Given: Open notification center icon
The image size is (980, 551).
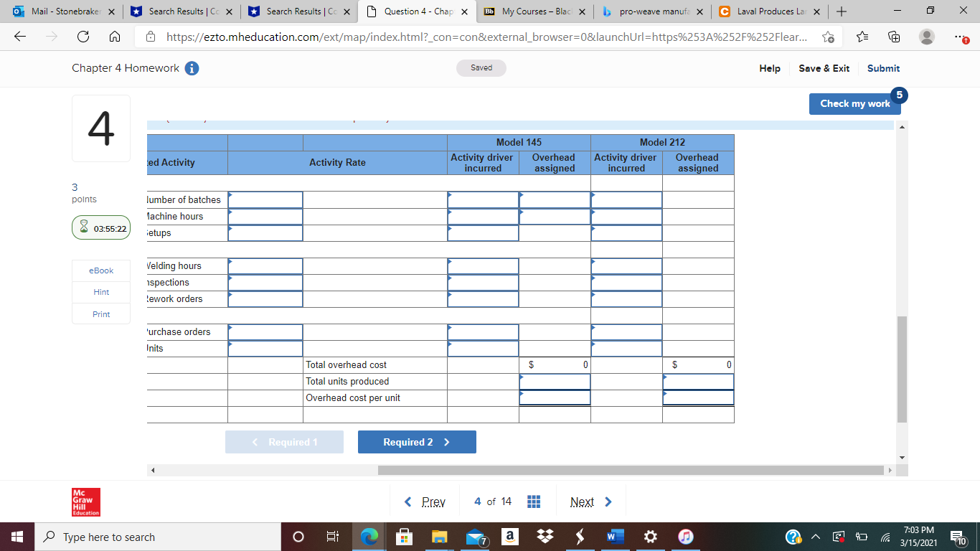Looking at the screenshot, I should [958, 537].
